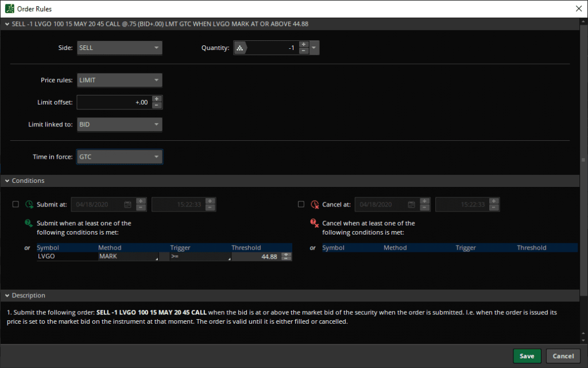Screen dimensions: 588x368
Task: Click the Cancel at calendar icon
Action: 411,204
